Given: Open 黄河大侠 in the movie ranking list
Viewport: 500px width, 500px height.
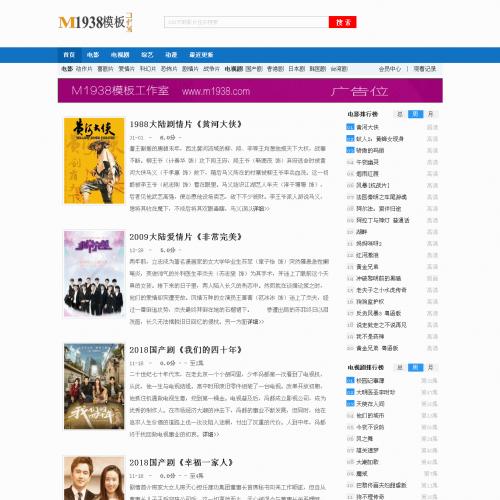Looking at the screenshot, I should coord(367,127).
